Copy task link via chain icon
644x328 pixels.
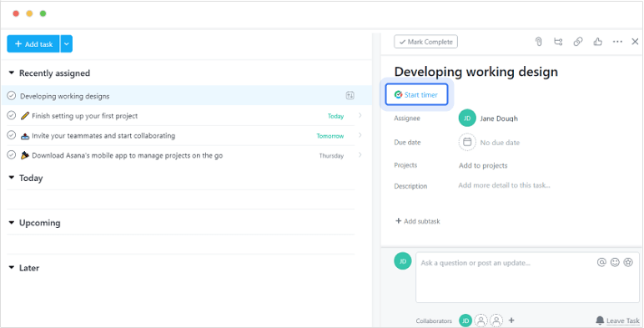[x=578, y=42]
